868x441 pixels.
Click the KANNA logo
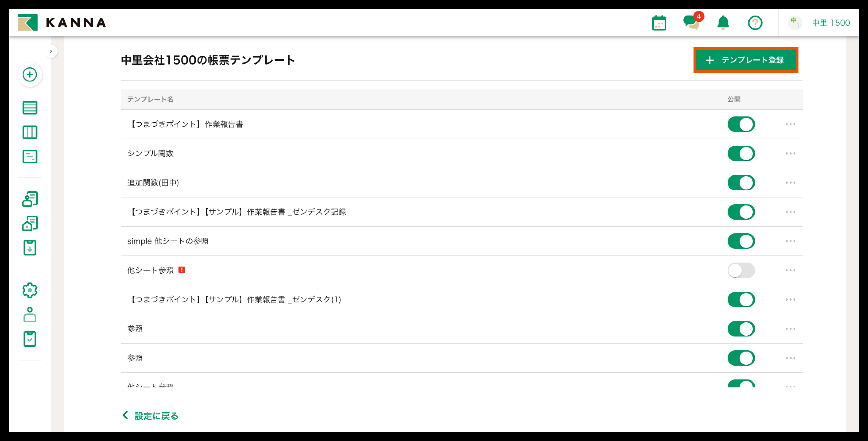coord(62,23)
